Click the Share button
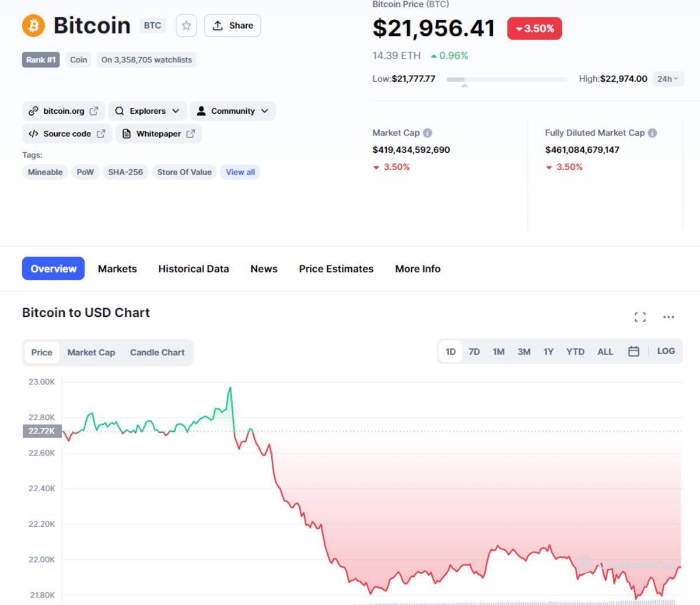The height and width of the screenshot is (605, 700). point(233,26)
